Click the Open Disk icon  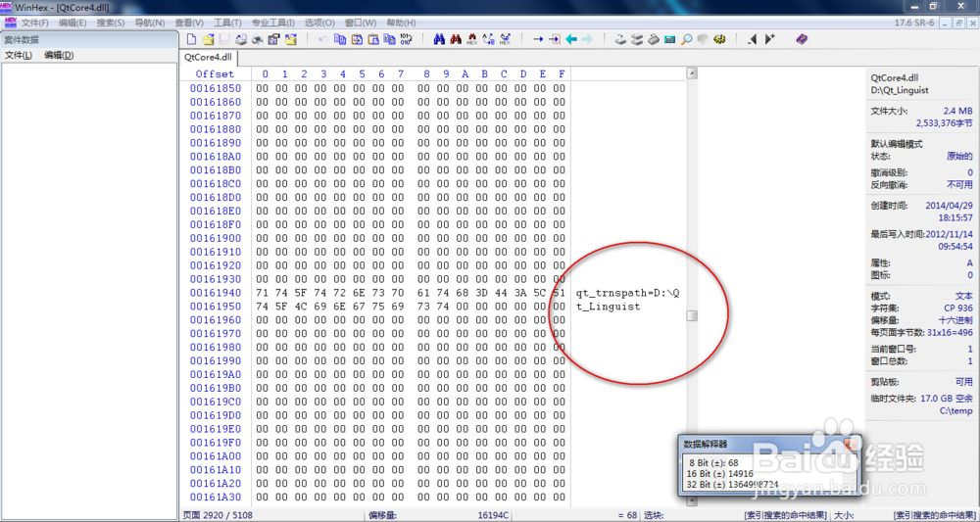click(x=620, y=39)
